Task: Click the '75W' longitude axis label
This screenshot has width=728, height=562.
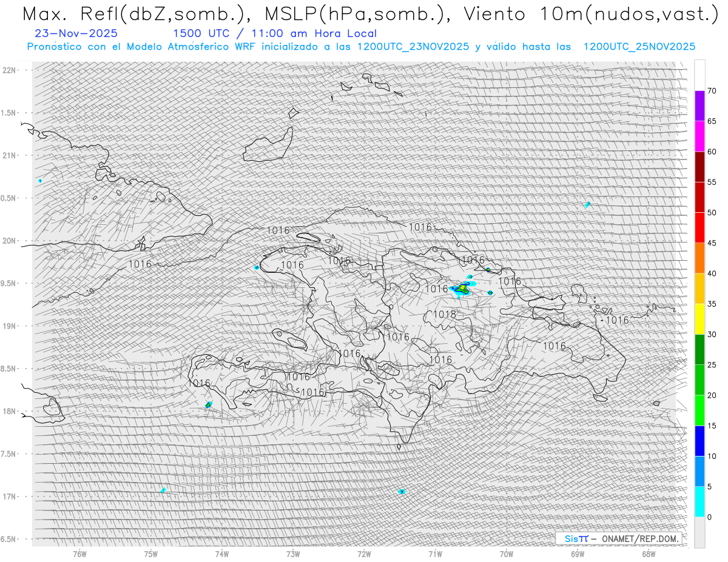Action: pos(151,554)
